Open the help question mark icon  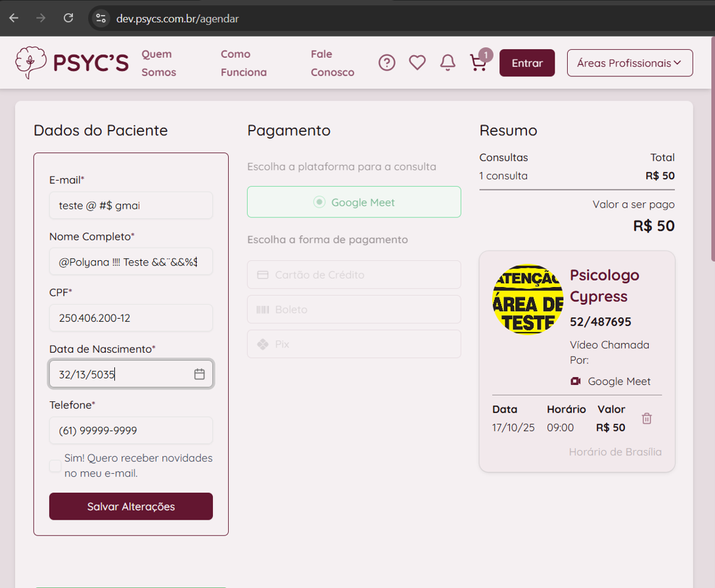click(x=387, y=63)
